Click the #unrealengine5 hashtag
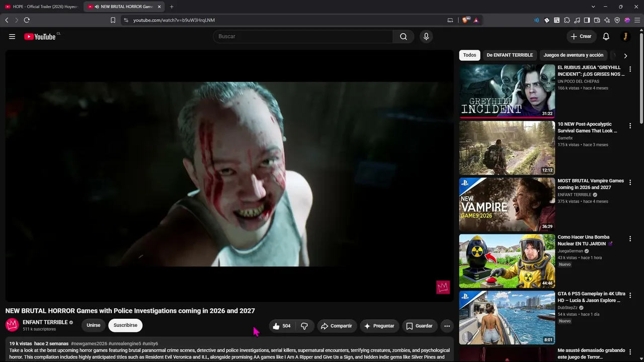 (x=125, y=344)
